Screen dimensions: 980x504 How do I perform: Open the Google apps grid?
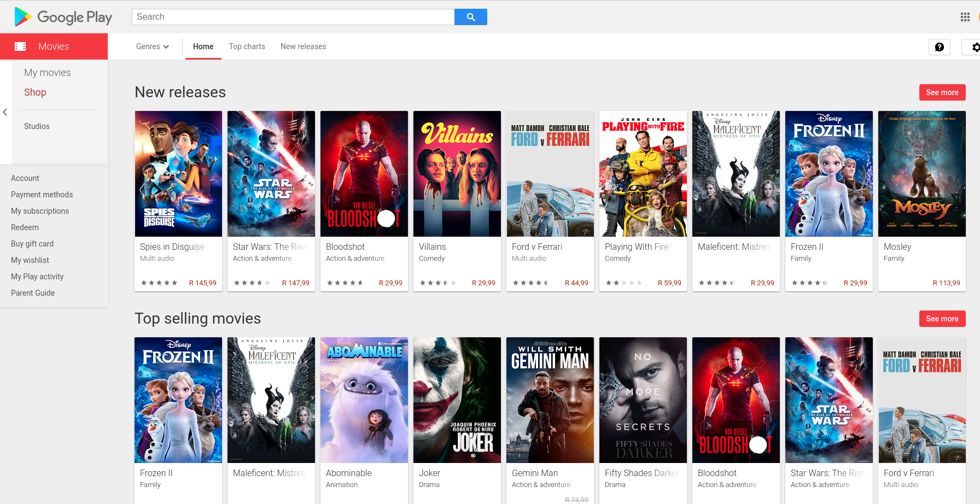(965, 17)
